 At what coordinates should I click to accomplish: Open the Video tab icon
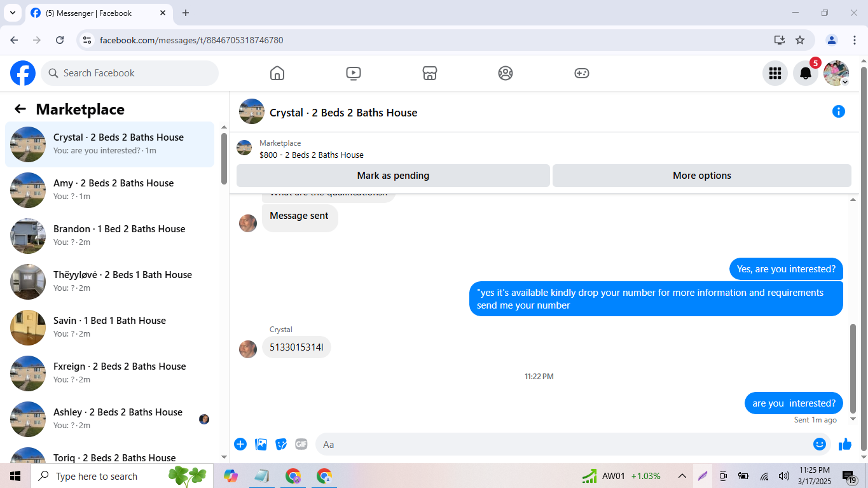click(x=354, y=73)
